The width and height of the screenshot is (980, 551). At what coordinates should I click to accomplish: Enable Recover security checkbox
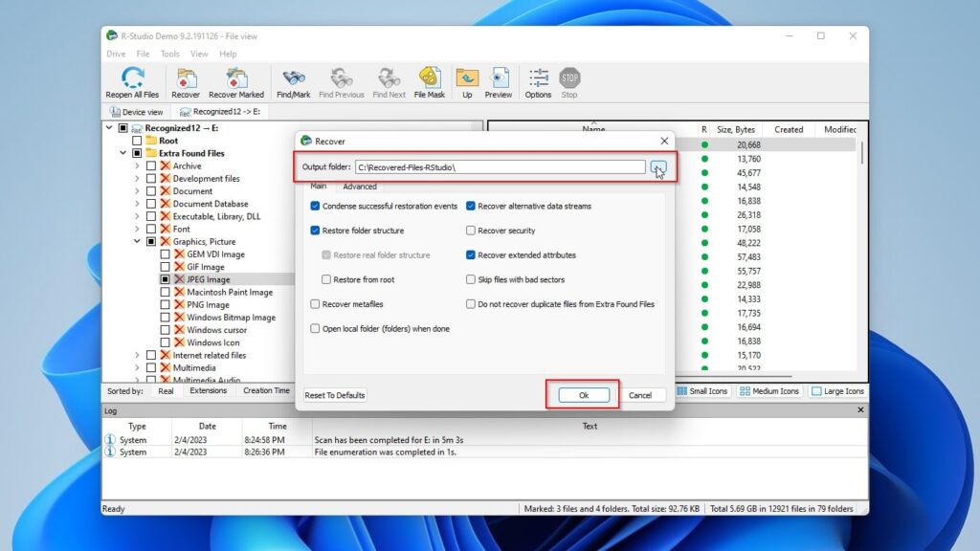(471, 230)
